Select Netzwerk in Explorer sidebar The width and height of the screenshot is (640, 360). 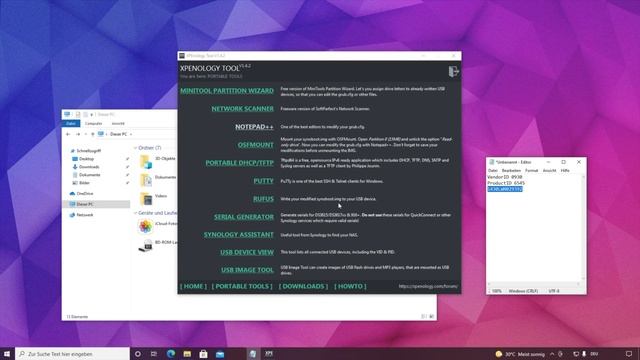[84, 215]
